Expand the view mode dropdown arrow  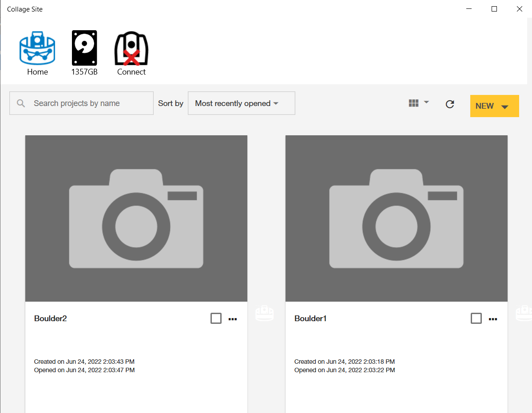click(426, 102)
